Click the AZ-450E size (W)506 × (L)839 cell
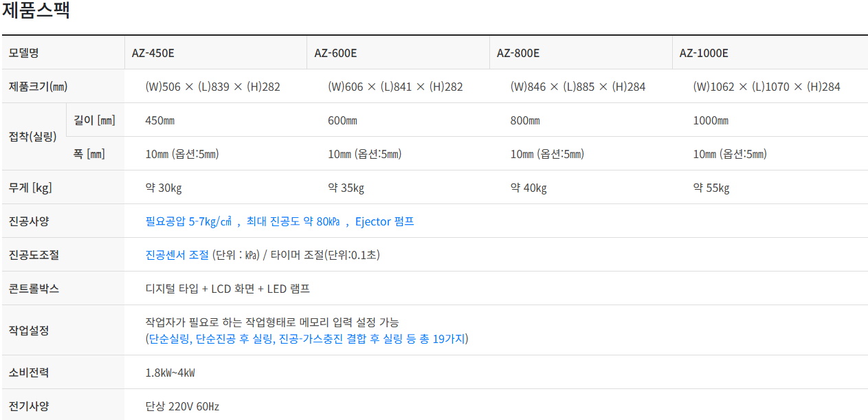This screenshot has width=868, height=420. [x=213, y=87]
